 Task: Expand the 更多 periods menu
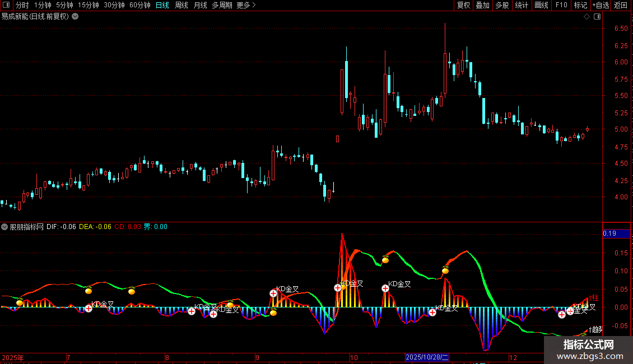[x=246, y=6]
